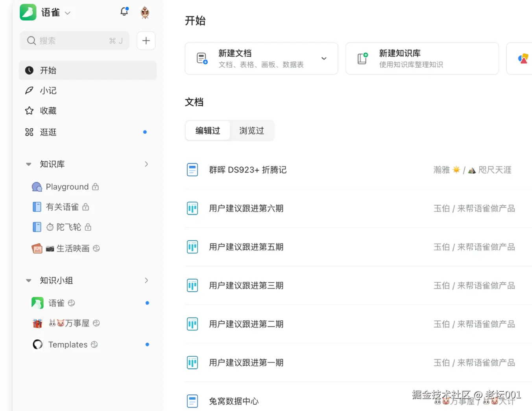Click the blue unread dot on 逛逛
532x411 pixels.
145,132
